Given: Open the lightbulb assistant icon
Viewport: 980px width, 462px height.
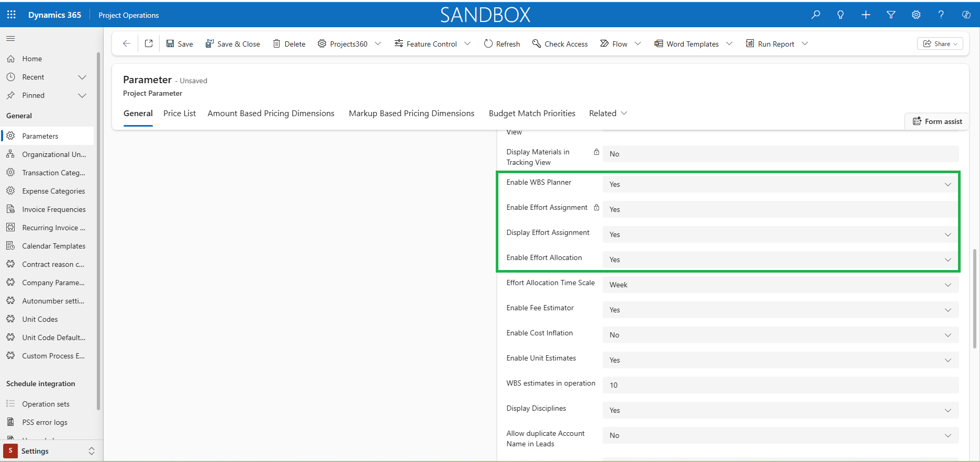Looking at the screenshot, I should pos(841,15).
